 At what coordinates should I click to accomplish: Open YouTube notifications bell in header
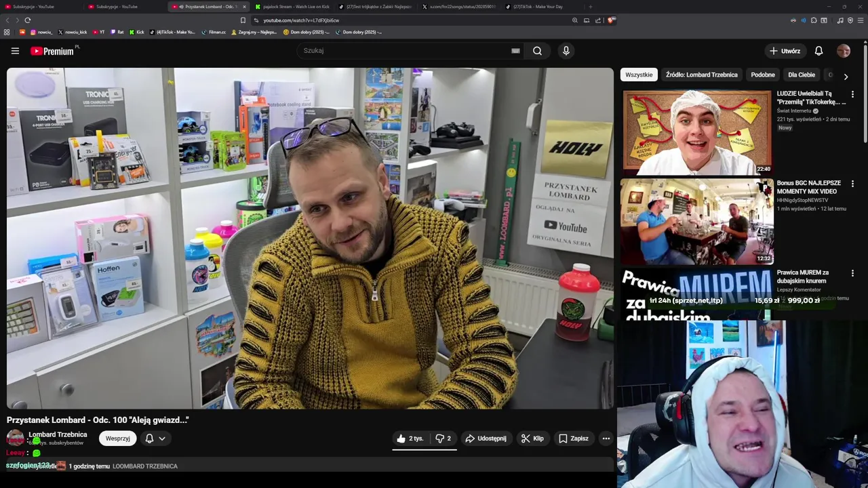818,51
